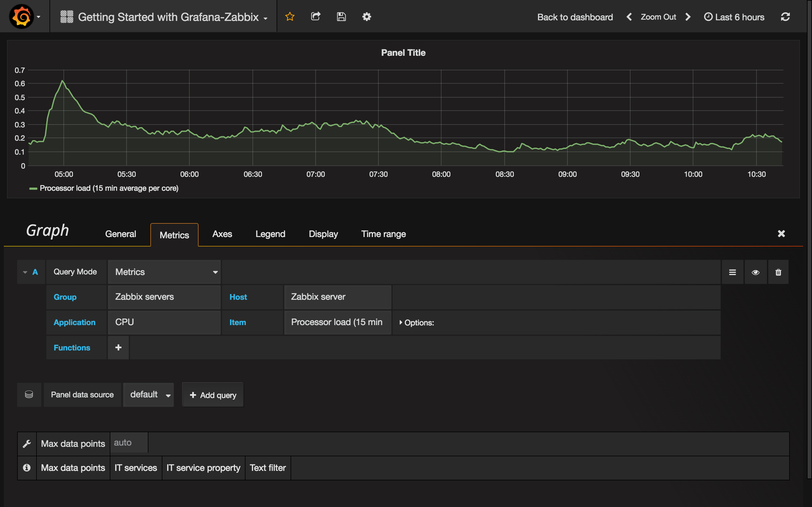Open Panel data source default dropdown

pos(149,395)
